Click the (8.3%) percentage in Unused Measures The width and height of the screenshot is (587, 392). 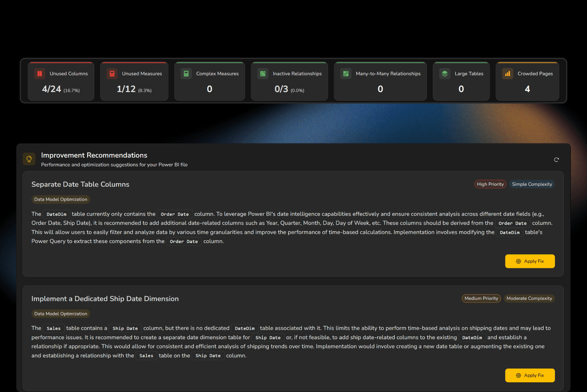145,91
